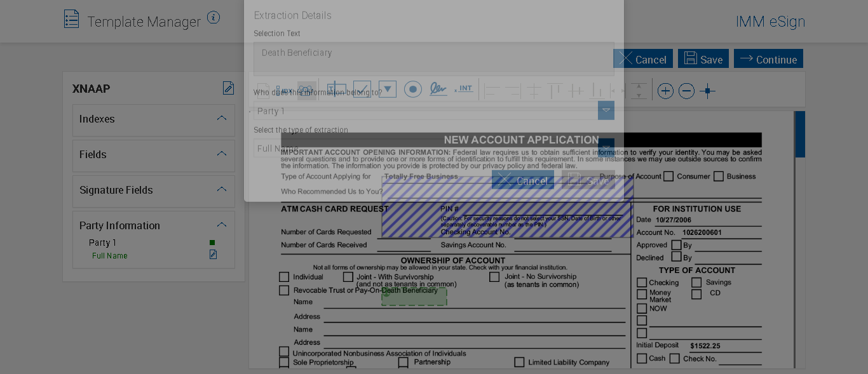868x374 pixels.
Task: Collapse the Signature Fields section
Action: 222,190
